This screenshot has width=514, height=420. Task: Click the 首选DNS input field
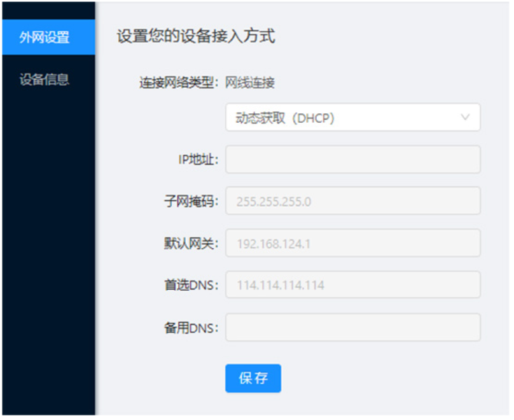(x=352, y=284)
